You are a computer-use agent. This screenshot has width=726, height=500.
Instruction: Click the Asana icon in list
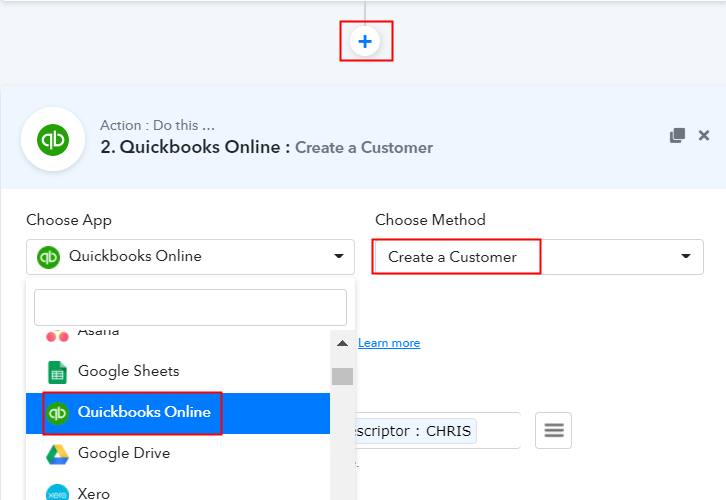57,336
